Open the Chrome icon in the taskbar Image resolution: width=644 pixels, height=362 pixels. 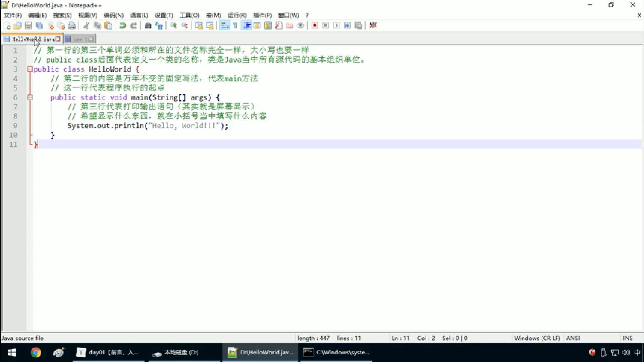click(x=36, y=353)
